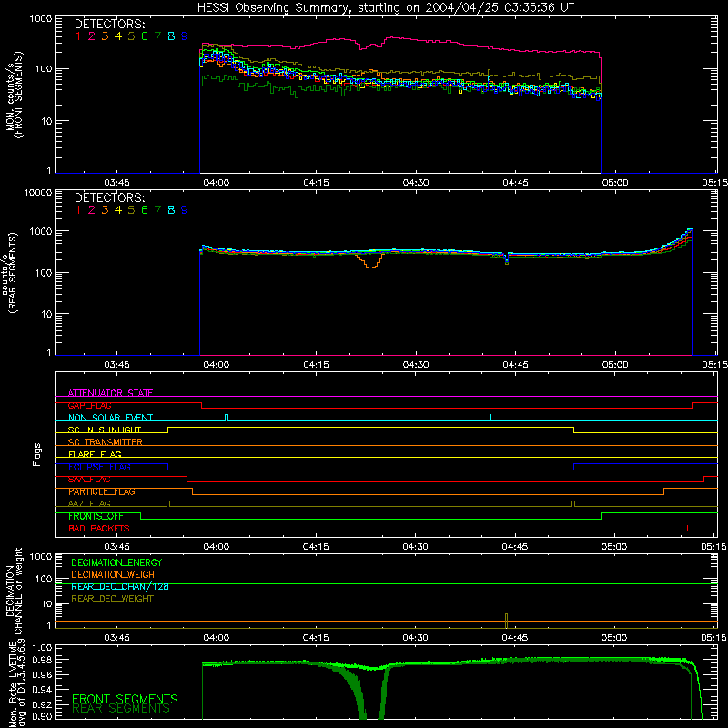Click 04:15 time tick under rear segments plot
The image size is (728, 728).
pyautogui.click(x=316, y=365)
